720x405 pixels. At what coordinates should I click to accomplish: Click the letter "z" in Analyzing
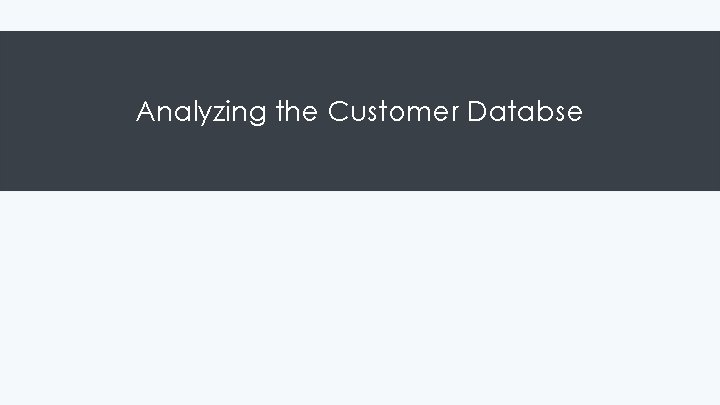tap(219, 114)
